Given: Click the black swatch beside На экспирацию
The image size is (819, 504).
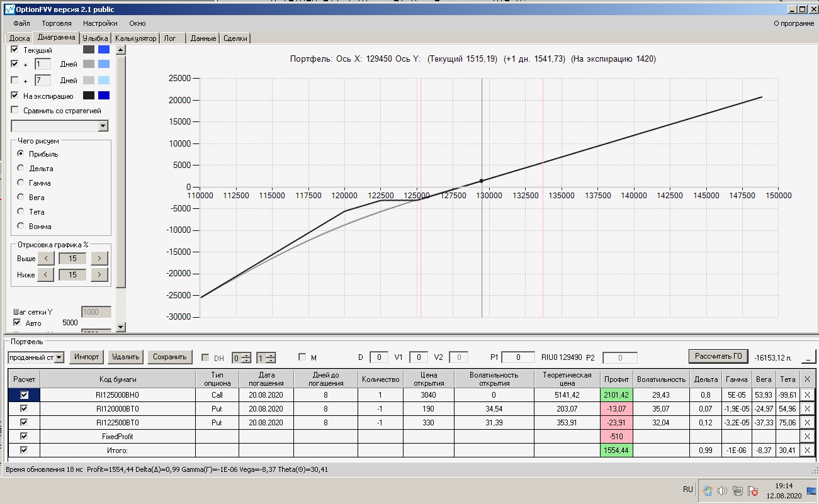Looking at the screenshot, I should (89, 96).
